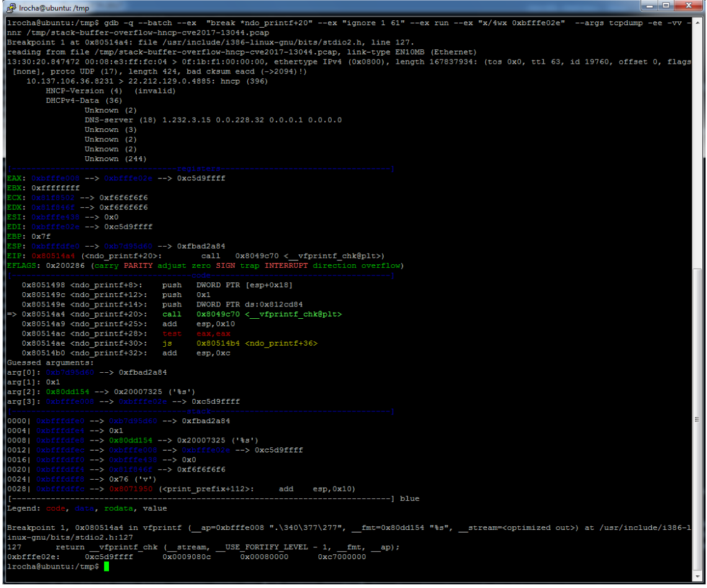Click the vertical scrollbar thumb
Viewport: 707px width, 588px height.
697,419
